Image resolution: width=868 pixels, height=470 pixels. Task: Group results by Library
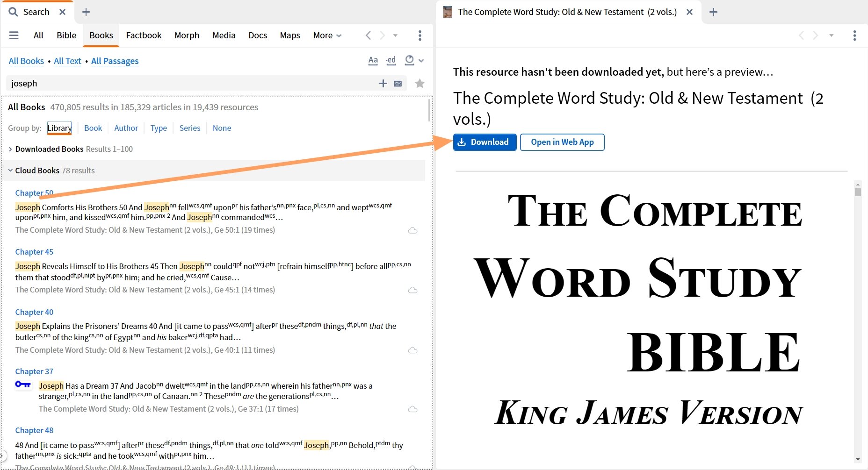59,128
